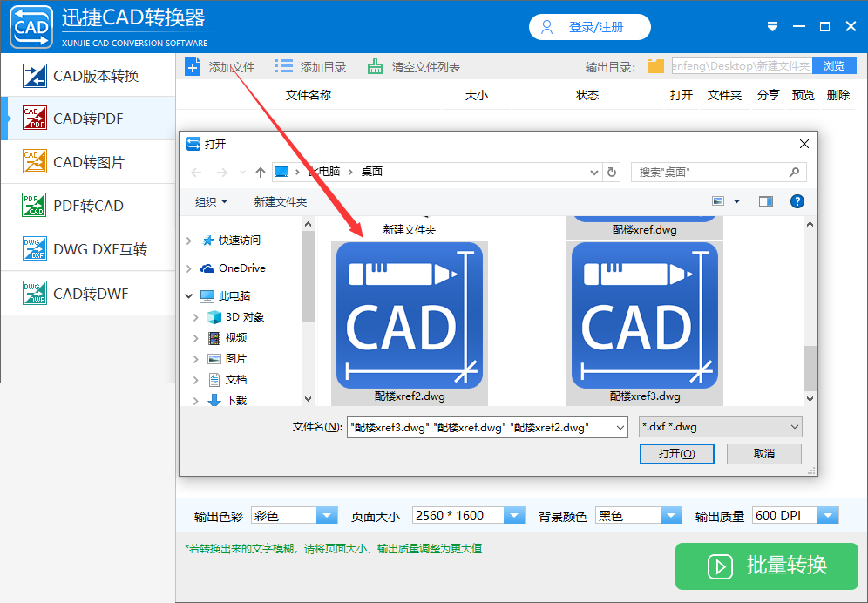Expand 快速访问 in navigation tree

(x=189, y=241)
